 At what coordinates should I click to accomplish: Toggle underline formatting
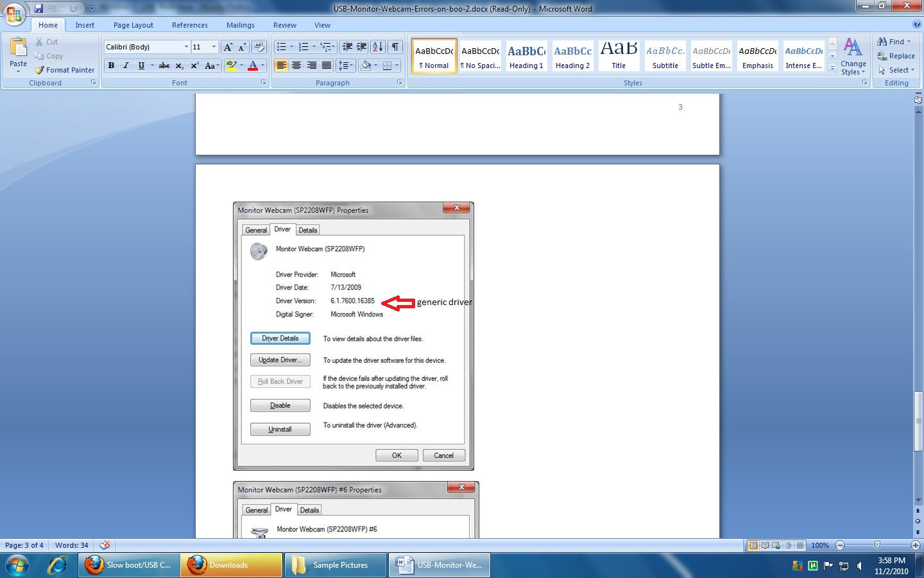click(x=141, y=66)
